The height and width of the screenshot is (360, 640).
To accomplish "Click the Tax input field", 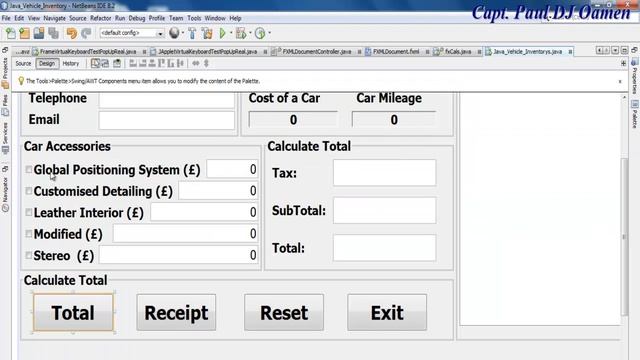I will click(384, 173).
